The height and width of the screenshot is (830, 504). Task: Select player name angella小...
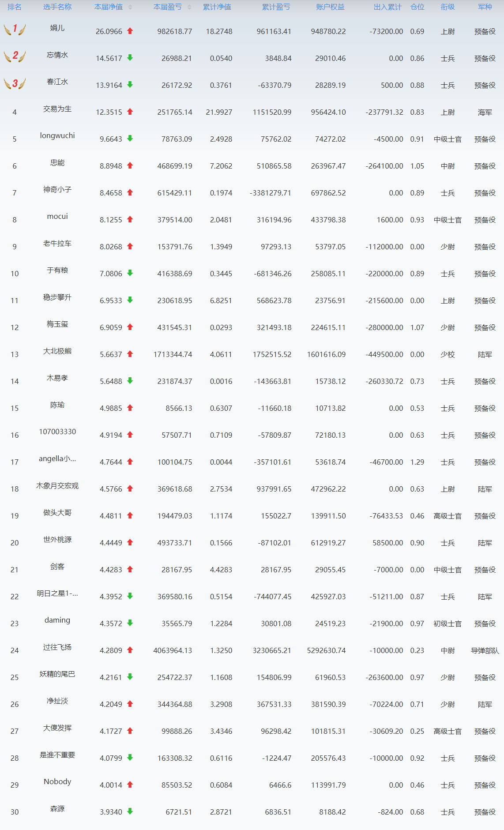57,458
